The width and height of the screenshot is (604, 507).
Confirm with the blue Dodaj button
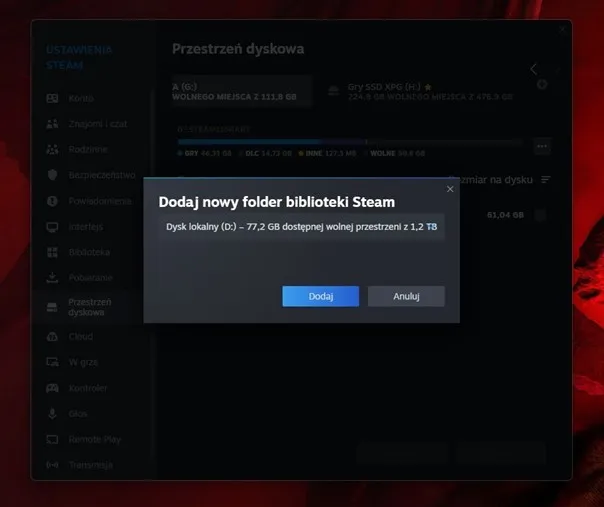coord(320,296)
